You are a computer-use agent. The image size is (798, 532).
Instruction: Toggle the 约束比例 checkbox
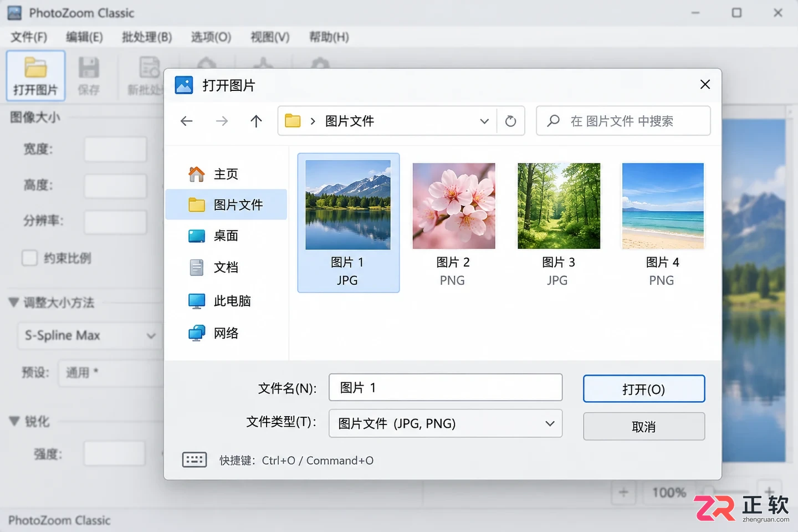coord(29,258)
